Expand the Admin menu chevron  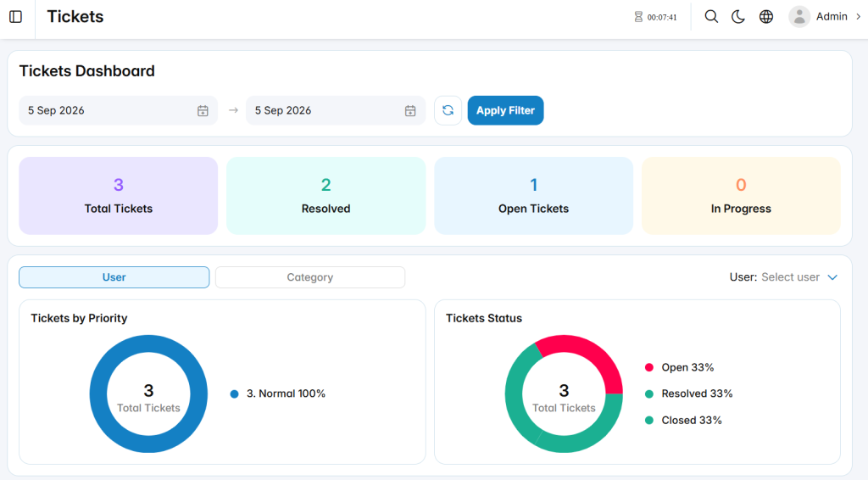(859, 17)
